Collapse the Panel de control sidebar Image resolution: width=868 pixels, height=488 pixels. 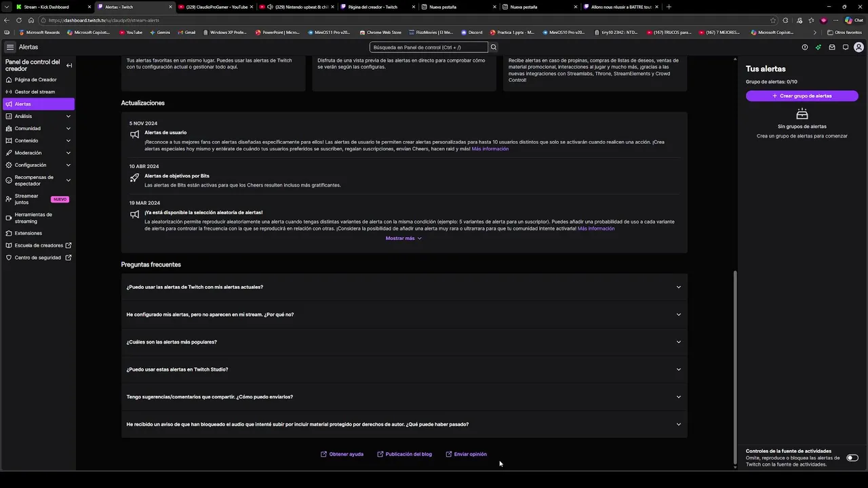pos(69,65)
